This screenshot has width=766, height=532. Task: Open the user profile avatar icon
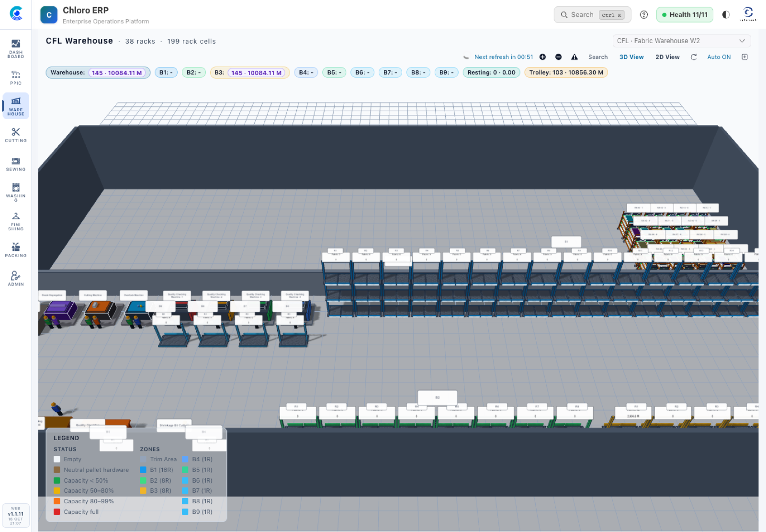[x=748, y=14]
